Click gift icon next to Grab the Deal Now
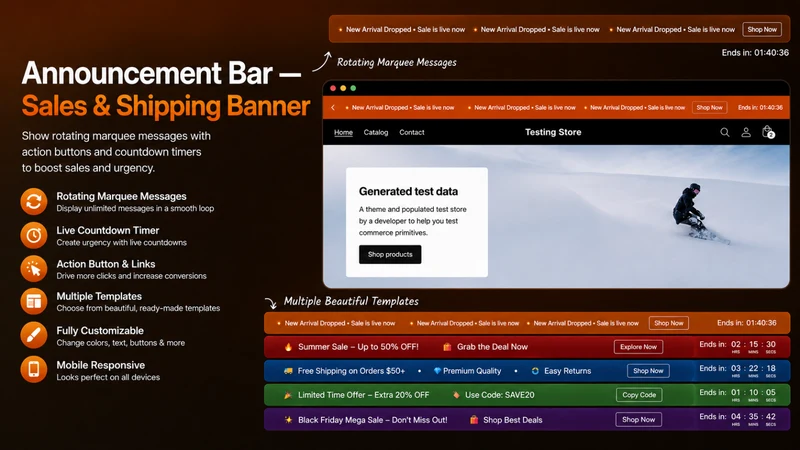 [447, 347]
